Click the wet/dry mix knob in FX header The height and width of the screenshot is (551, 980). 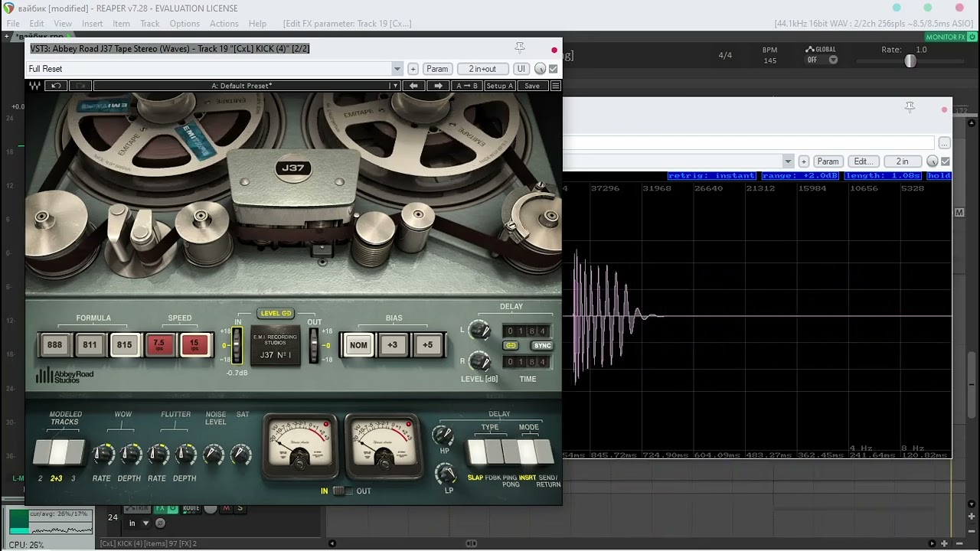[x=540, y=69]
